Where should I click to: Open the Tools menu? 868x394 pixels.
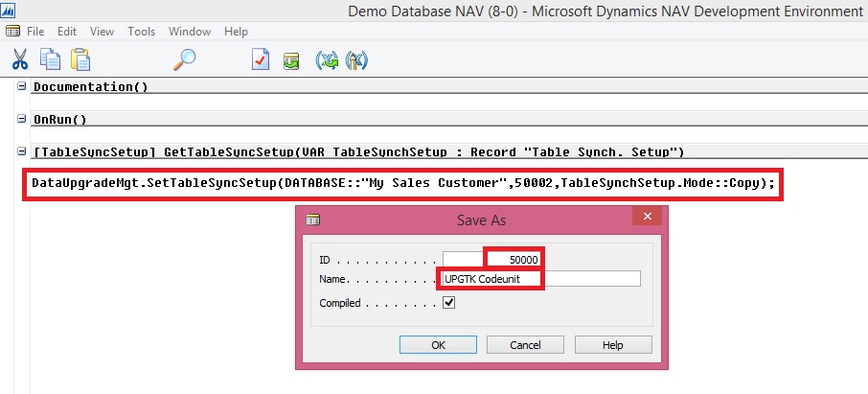click(x=141, y=32)
